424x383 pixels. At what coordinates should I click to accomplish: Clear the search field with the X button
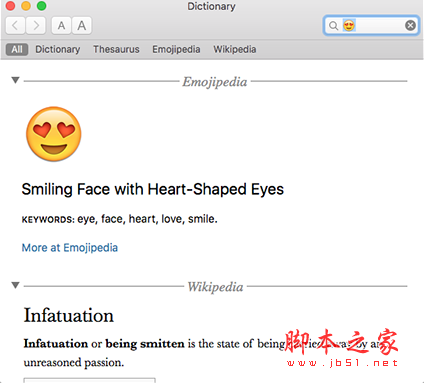point(410,25)
